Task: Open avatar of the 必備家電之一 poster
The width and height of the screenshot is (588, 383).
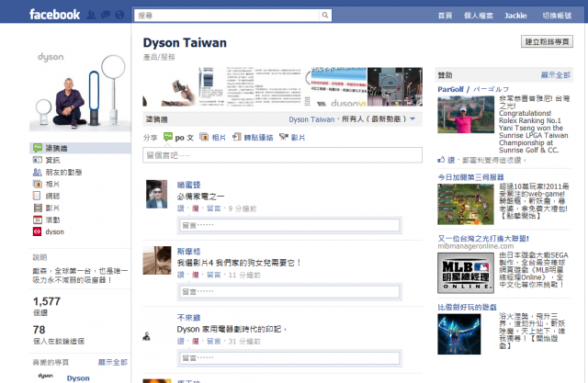Action: click(x=157, y=194)
